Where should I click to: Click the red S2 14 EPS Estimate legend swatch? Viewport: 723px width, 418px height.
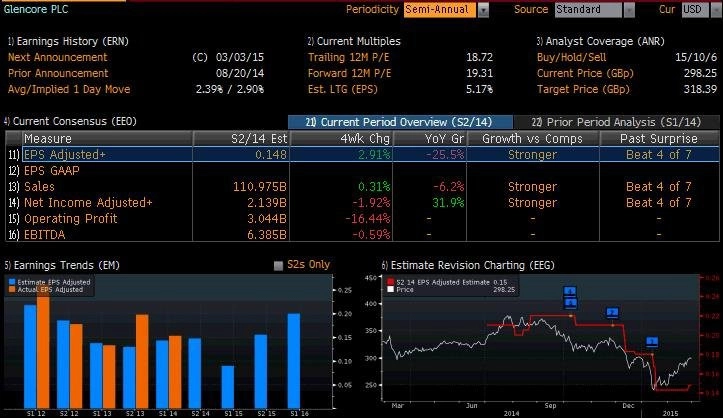tap(391, 282)
